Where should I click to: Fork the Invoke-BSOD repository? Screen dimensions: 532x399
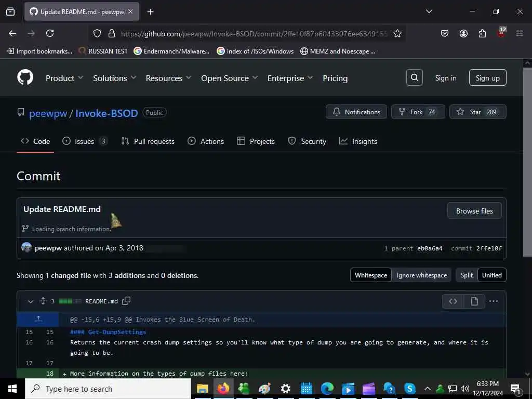pyautogui.click(x=418, y=112)
